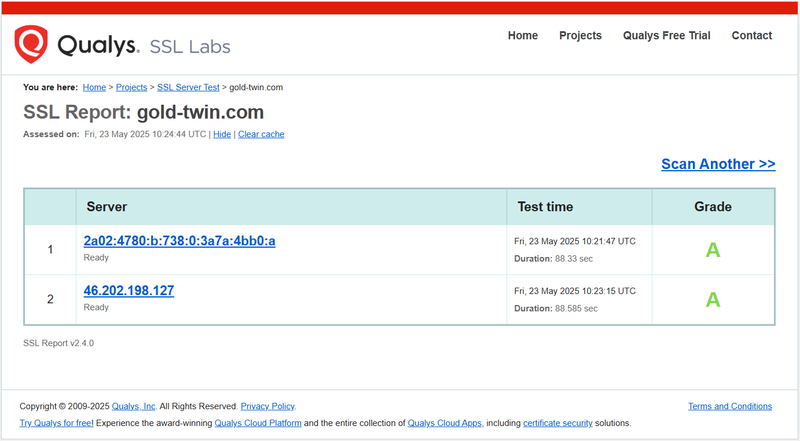Viewport: 800px width, 441px height.
Task: Open the Privacy Policy link
Action: (268, 406)
